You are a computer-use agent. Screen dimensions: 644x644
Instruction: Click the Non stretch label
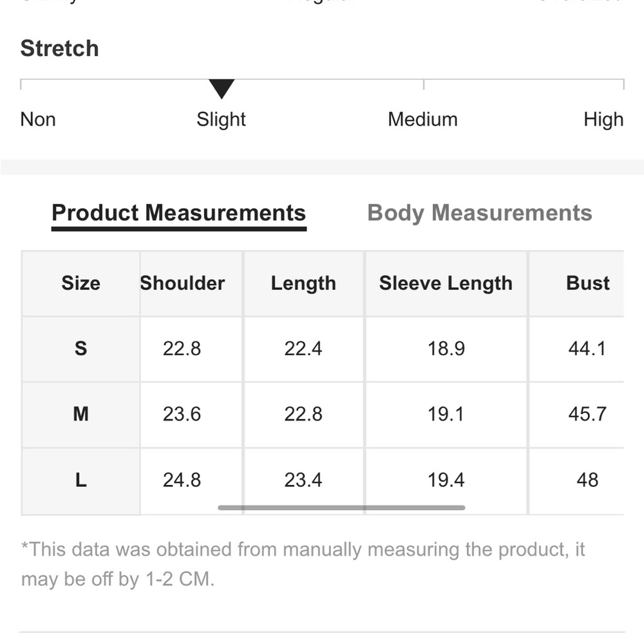[x=38, y=120]
